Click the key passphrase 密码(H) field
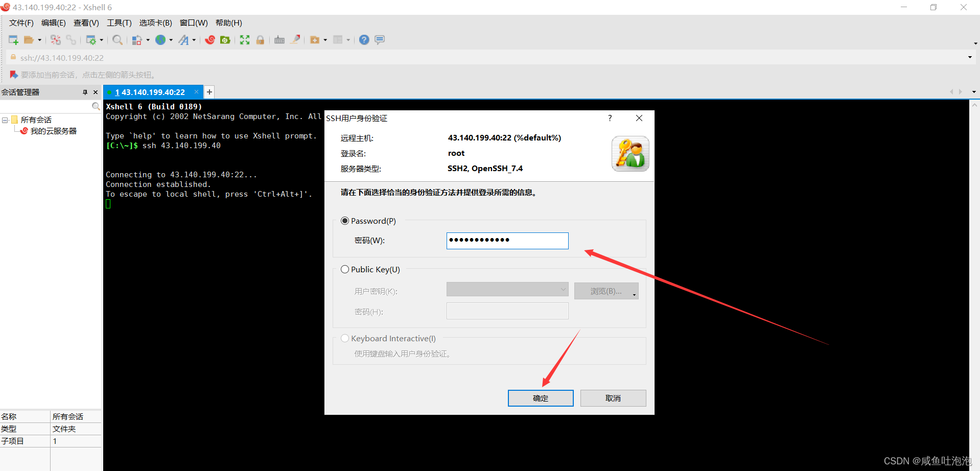 pyautogui.click(x=507, y=311)
